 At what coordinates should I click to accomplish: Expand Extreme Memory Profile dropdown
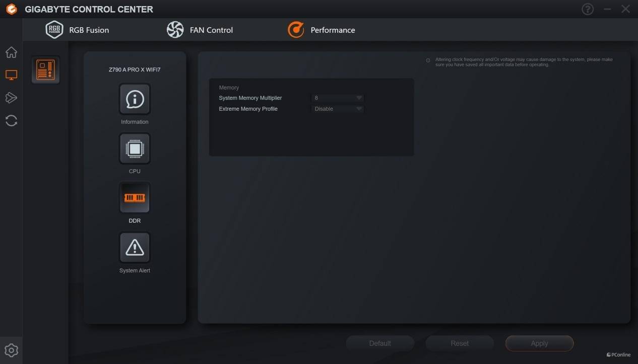pyautogui.click(x=338, y=109)
